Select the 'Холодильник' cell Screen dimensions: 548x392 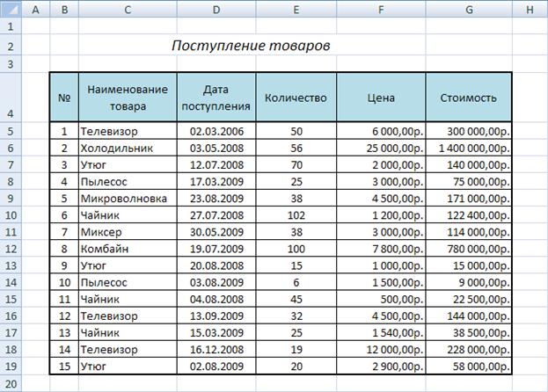tap(128, 148)
